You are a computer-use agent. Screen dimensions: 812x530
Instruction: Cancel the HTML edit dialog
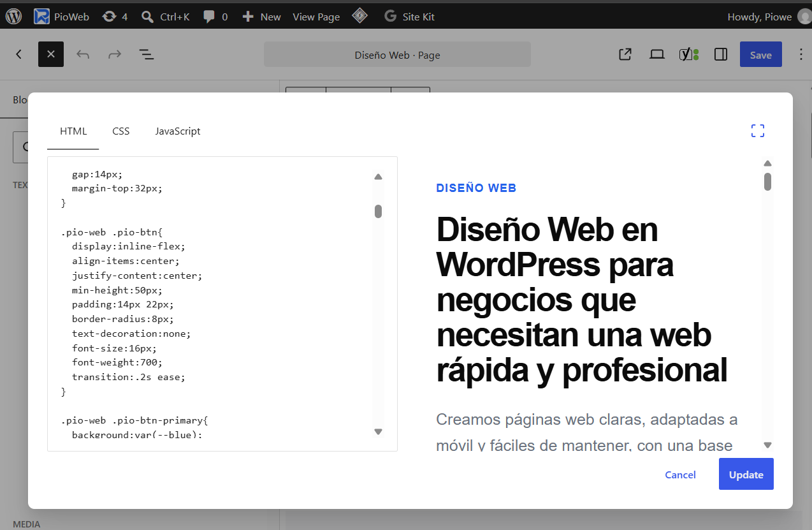coord(680,475)
